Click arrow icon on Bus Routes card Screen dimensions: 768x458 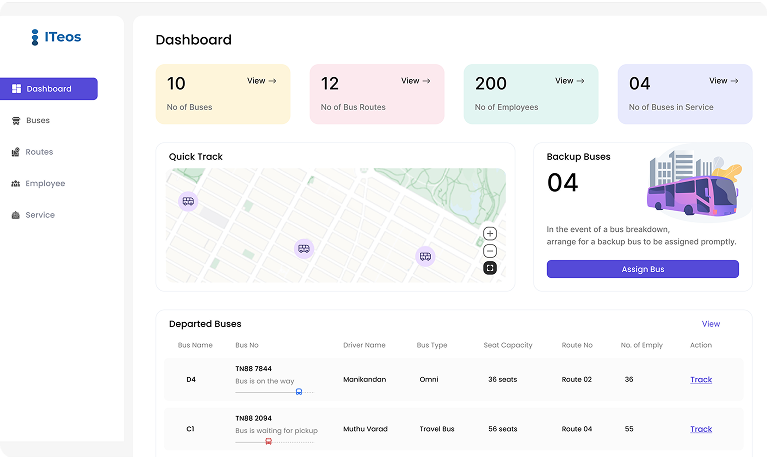pos(427,81)
